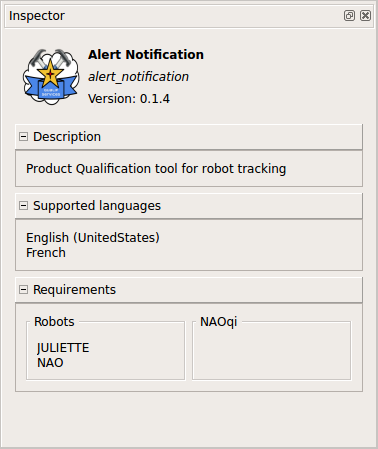This screenshot has height=449, width=378.
Task: Close the Inspector panel
Action: [365, 16]
